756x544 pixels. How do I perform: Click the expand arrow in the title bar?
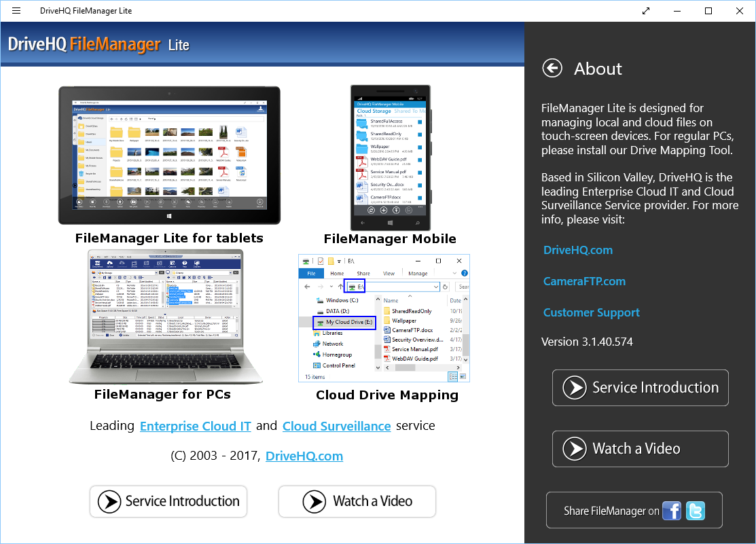click(x=645, y=11)
